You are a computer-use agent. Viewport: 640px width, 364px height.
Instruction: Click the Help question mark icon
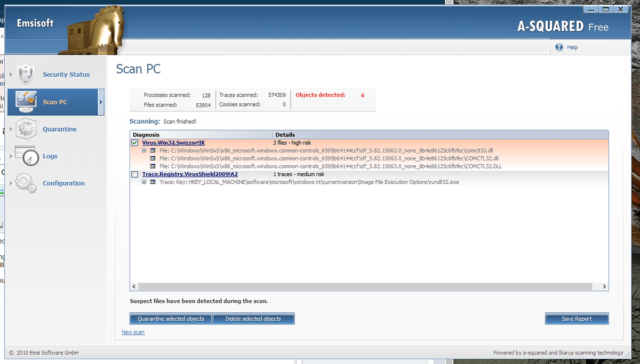point(559,47)
